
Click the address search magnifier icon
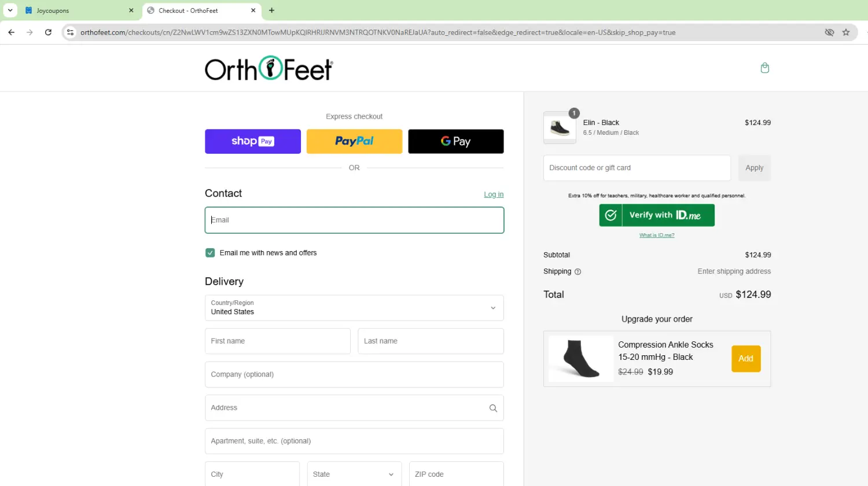pyautogui.click(x=493, y=408)
